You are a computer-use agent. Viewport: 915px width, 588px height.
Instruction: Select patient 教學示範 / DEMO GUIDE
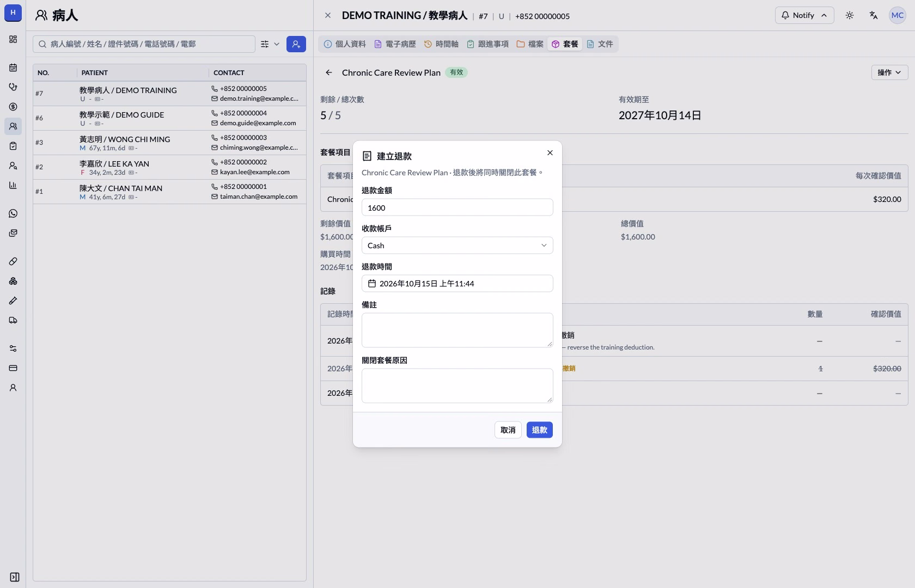(x=169, y=118)
